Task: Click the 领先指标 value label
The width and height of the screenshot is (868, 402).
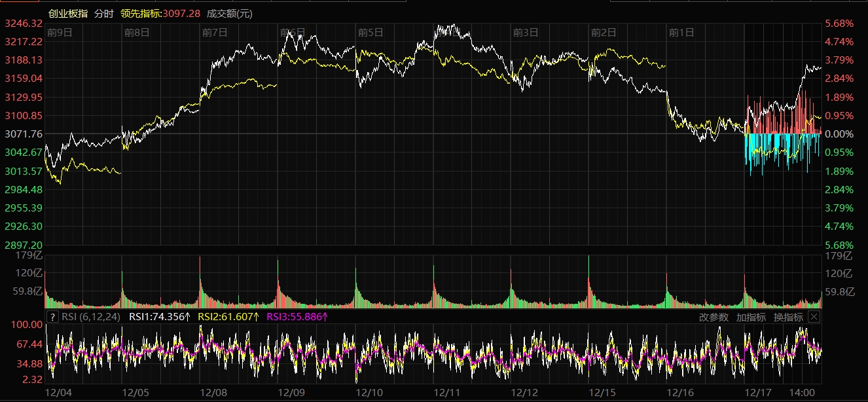Action: [160, 13]
